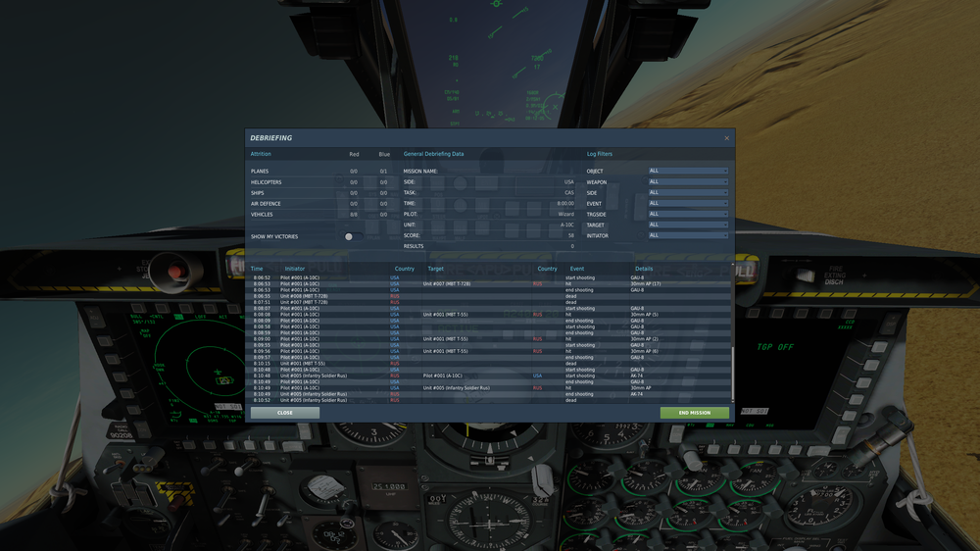This screenshot has width=980, height=551.
Task: Sort log by Event column header
Action: 577,269
